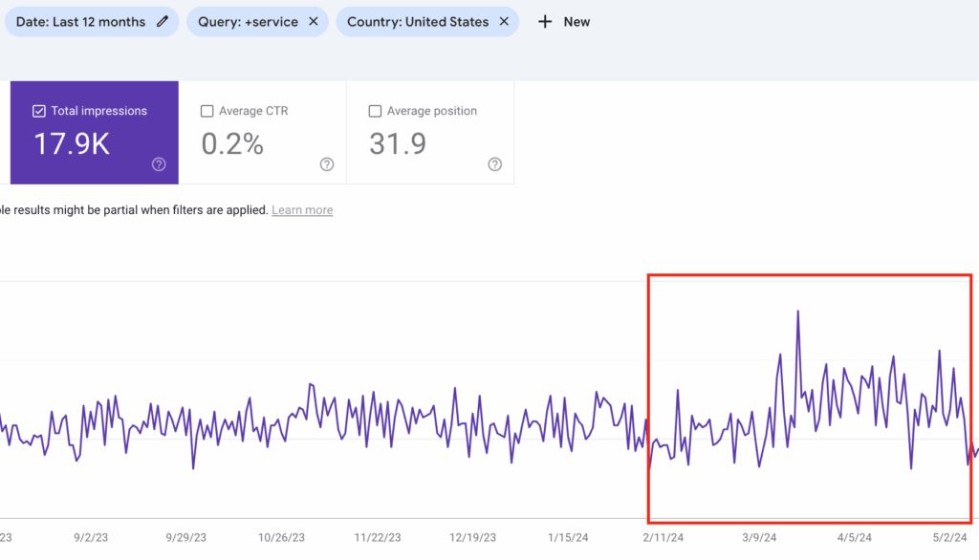Click the tallest spike in impressions chart
The image size is (979, 560).
pos(797,312)
